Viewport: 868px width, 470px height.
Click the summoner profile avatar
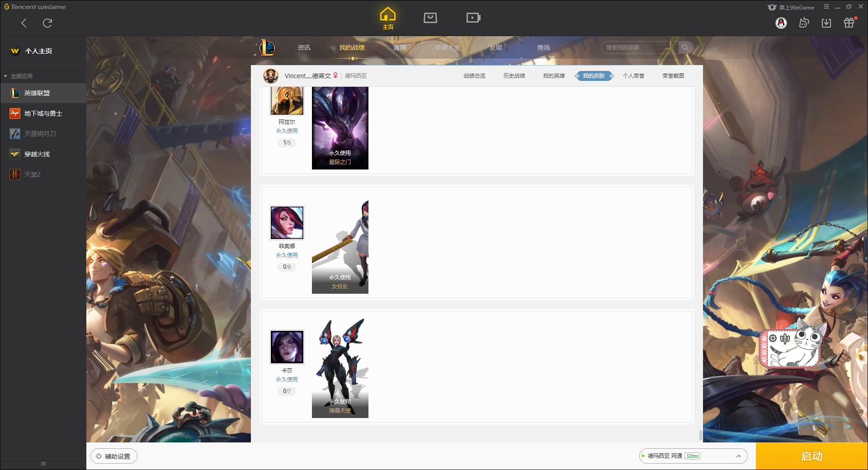point(271,76)
